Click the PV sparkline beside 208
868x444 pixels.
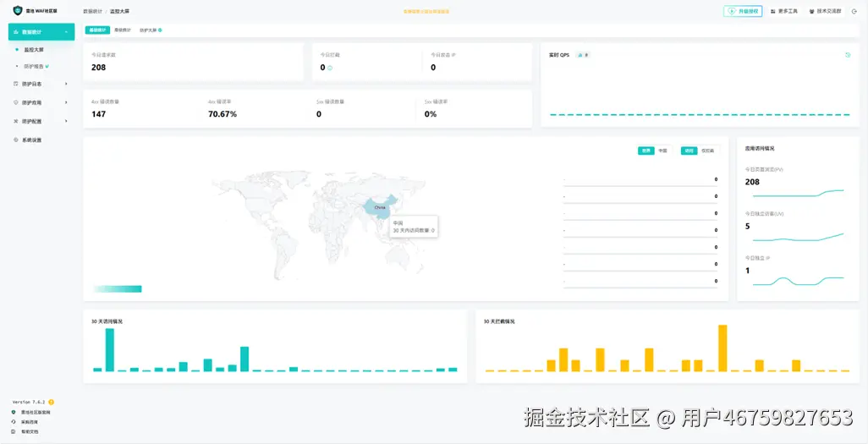click(799, 193)
